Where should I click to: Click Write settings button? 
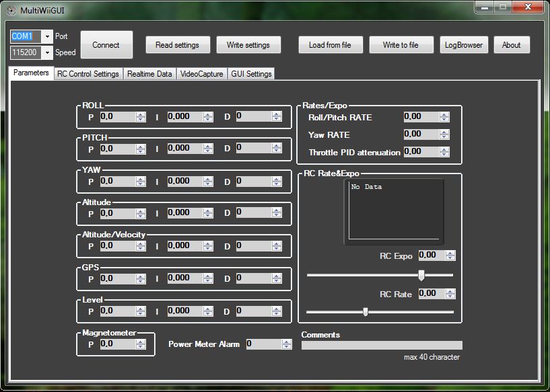point(248,45)
